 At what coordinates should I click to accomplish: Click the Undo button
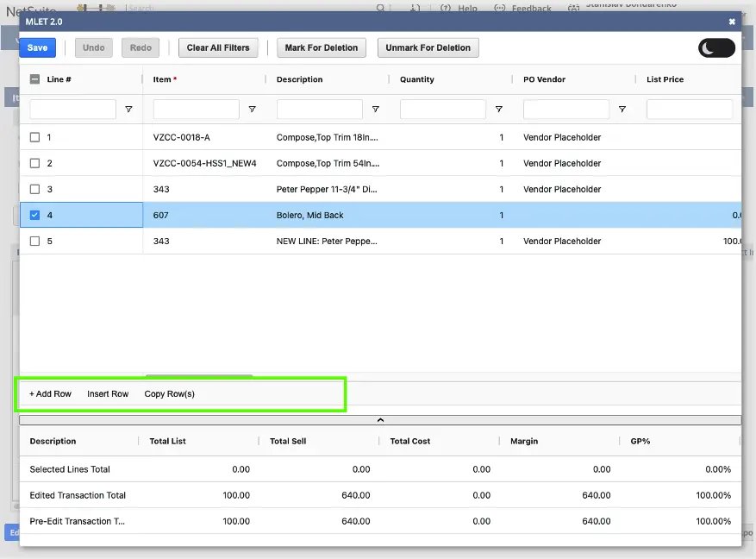click(x=94, y=47)
